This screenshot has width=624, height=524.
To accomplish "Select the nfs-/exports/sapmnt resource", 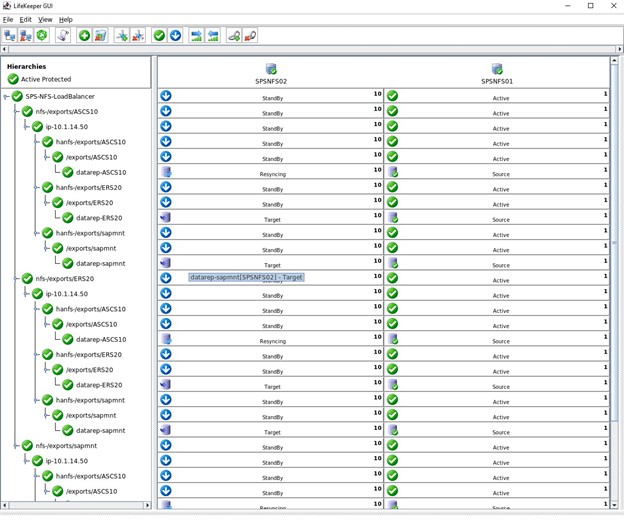I will 66,446.
